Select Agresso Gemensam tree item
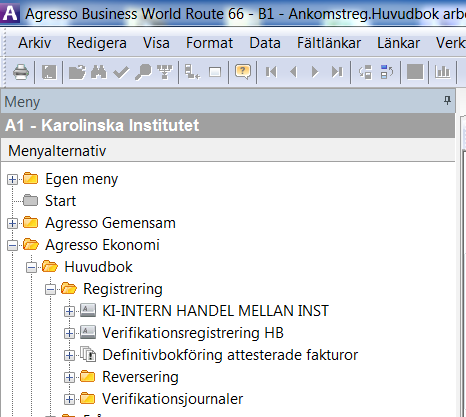 (110, 223)
